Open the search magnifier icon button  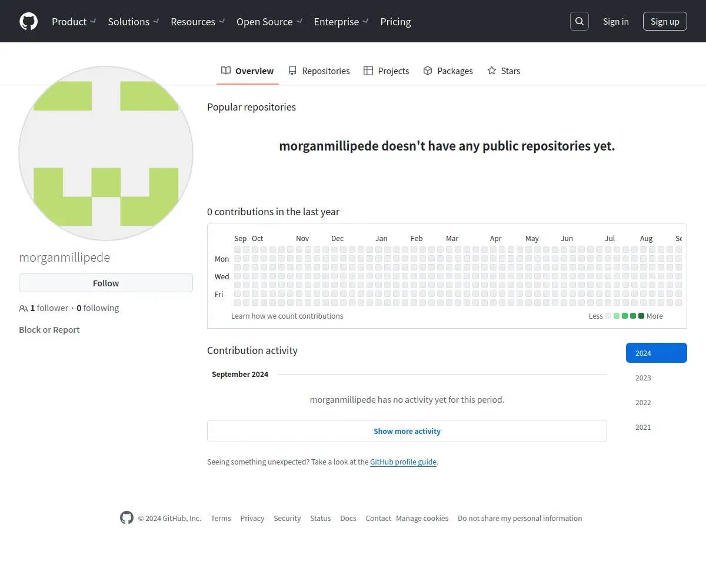(x=580, y=21)
